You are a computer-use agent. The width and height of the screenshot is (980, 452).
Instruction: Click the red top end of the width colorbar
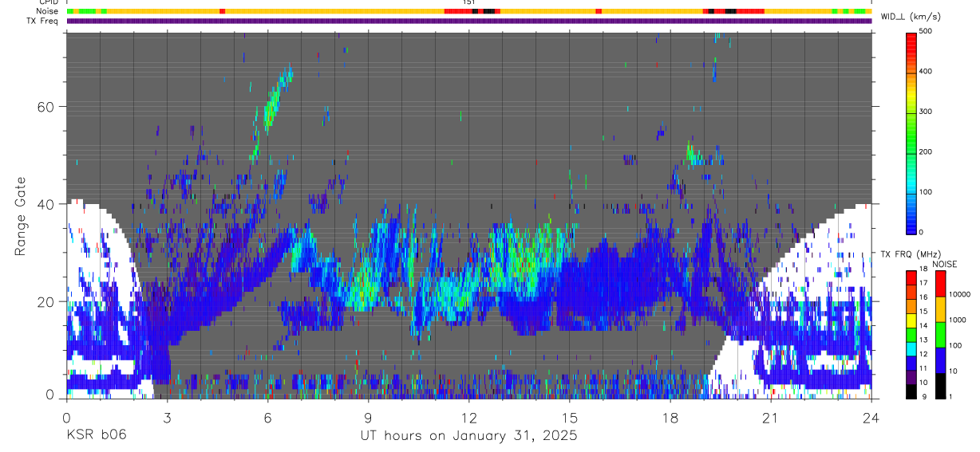(x=911, y=36)
